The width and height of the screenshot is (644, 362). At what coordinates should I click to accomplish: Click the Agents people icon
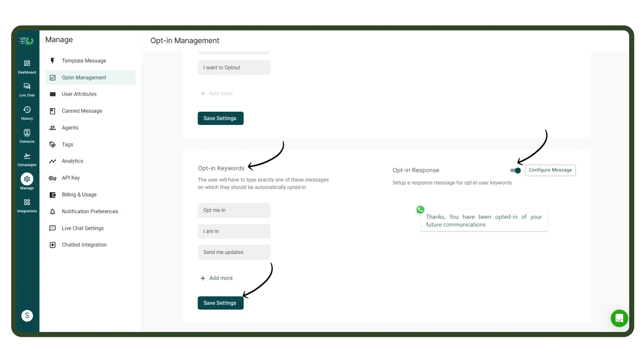(x=52, y=128)
